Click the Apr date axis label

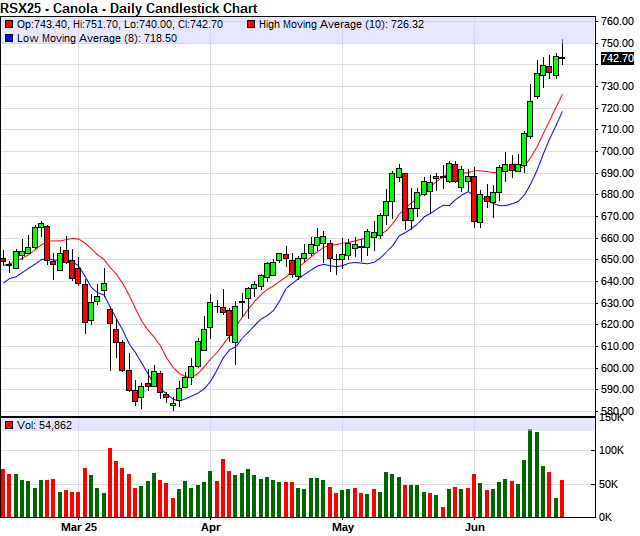(x=211, y=525)
